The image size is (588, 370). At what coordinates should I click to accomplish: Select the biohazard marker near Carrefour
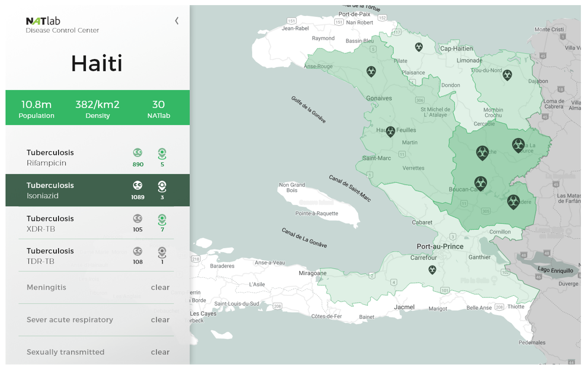click(432, 270)
